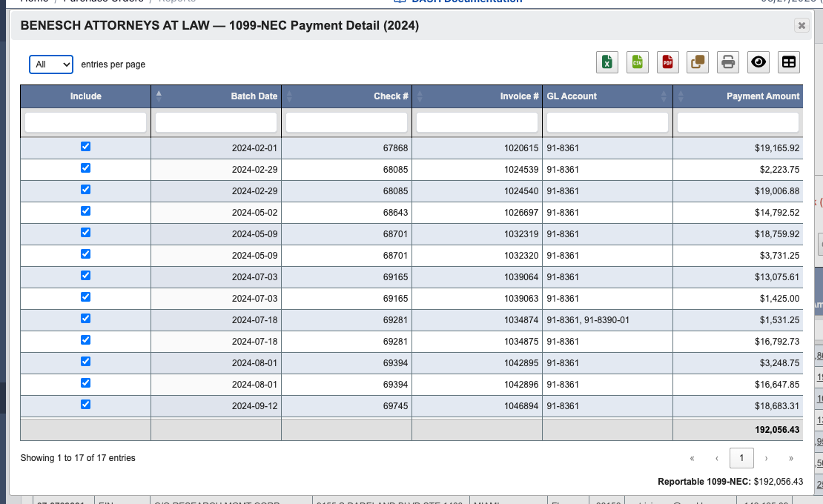Image resolution: width=823 pixels, height=504 pixels.
Task: Click the Include column header
Action: click(85, 96)
